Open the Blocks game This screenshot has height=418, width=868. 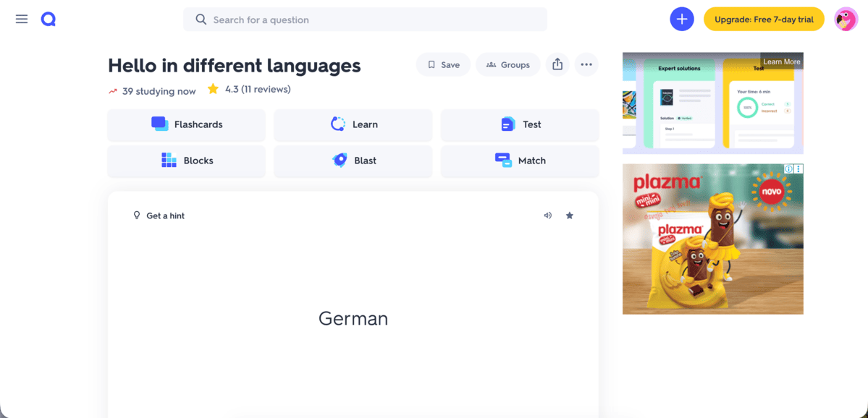point(186,161)
